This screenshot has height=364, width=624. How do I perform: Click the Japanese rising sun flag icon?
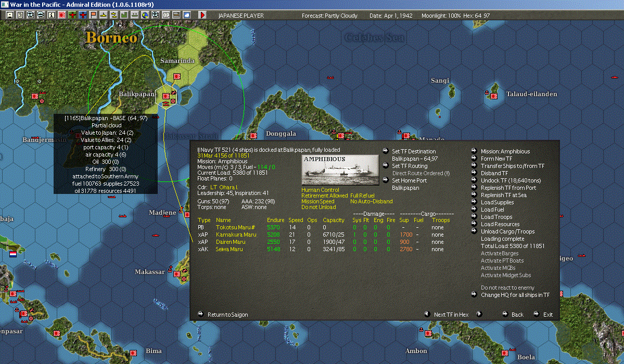(62, 15)
